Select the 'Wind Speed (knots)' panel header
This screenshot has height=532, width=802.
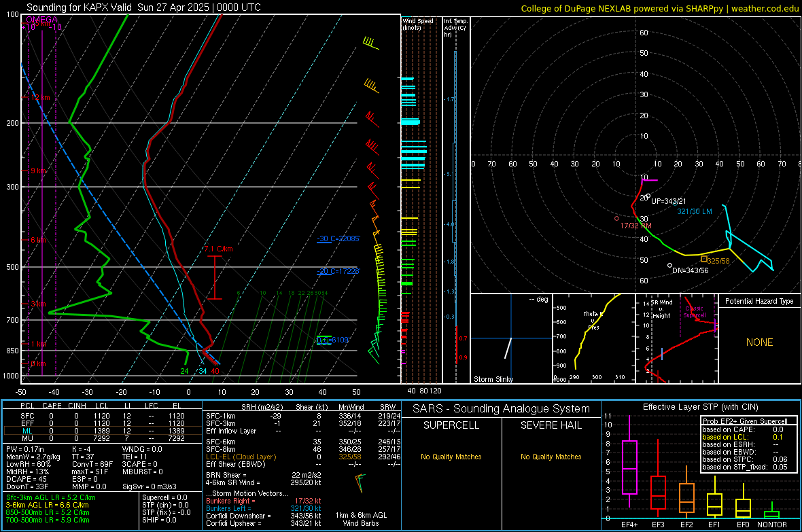coord(417,24)
